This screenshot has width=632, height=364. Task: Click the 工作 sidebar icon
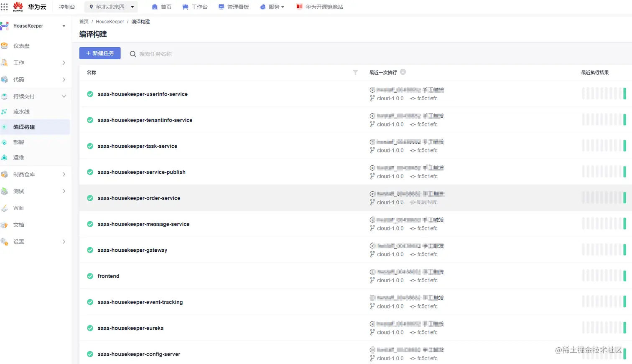point(5,63)
